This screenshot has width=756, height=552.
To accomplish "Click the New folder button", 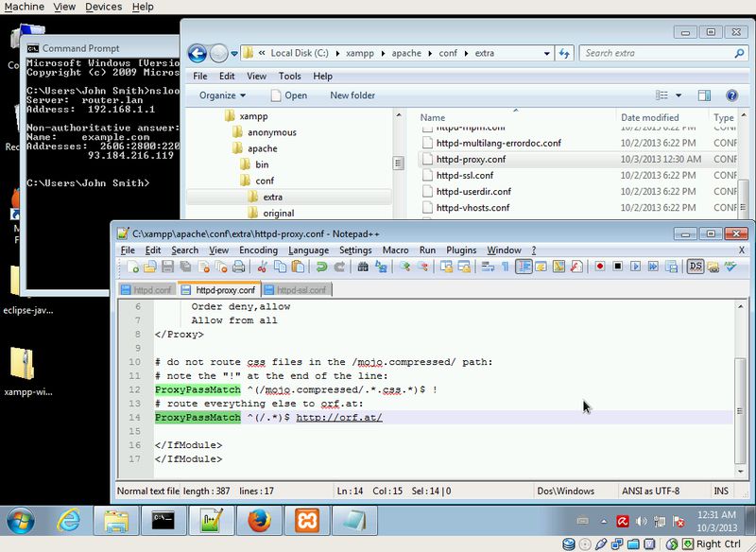I will [x=352, y=95].
